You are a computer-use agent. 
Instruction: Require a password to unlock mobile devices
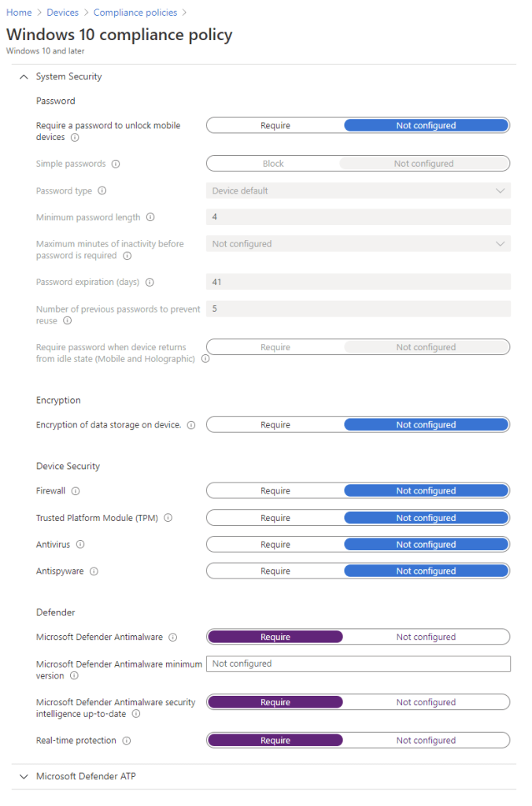(x=275, y=126)
